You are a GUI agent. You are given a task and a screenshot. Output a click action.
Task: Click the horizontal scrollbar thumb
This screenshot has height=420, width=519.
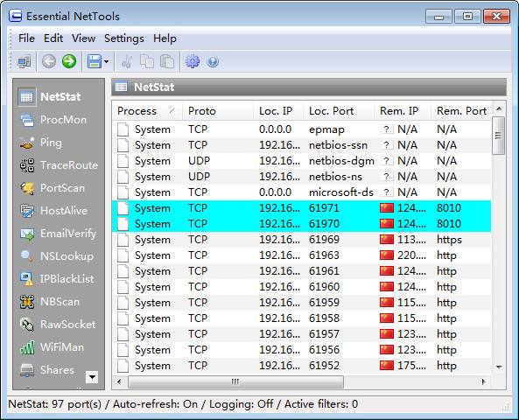click(x=235, y=381)
